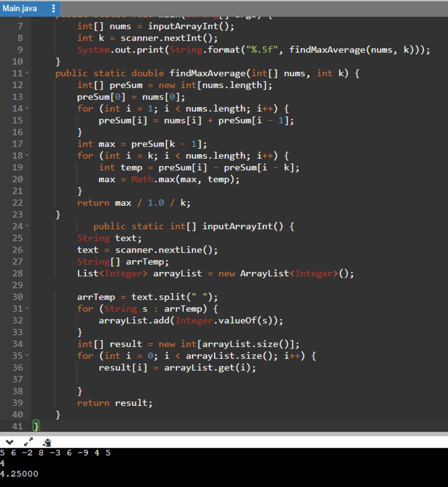Viewport: 448px width, 487px height.
Task: Click 'return result;' on line 39
Action: (x=115, y=403)
